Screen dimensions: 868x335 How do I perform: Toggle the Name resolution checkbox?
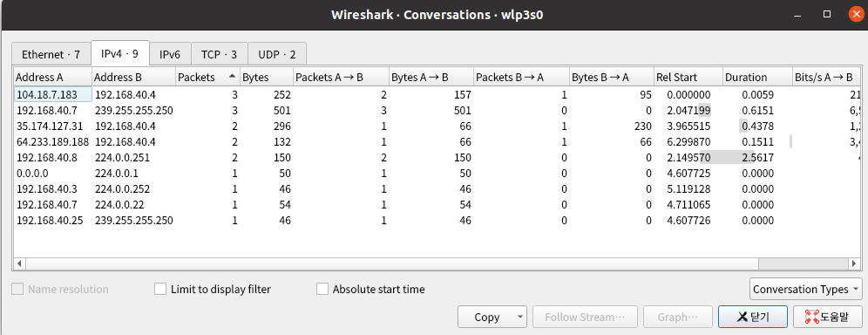[18, 289]
